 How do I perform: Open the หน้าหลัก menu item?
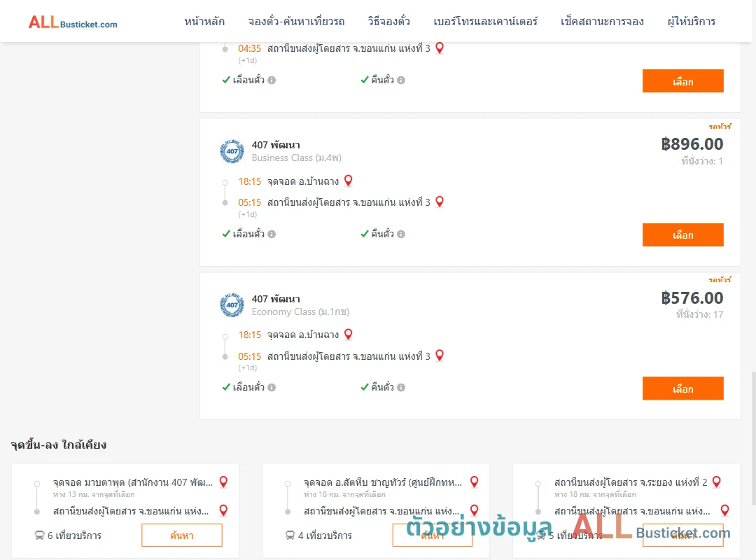[x=204, y=22]
